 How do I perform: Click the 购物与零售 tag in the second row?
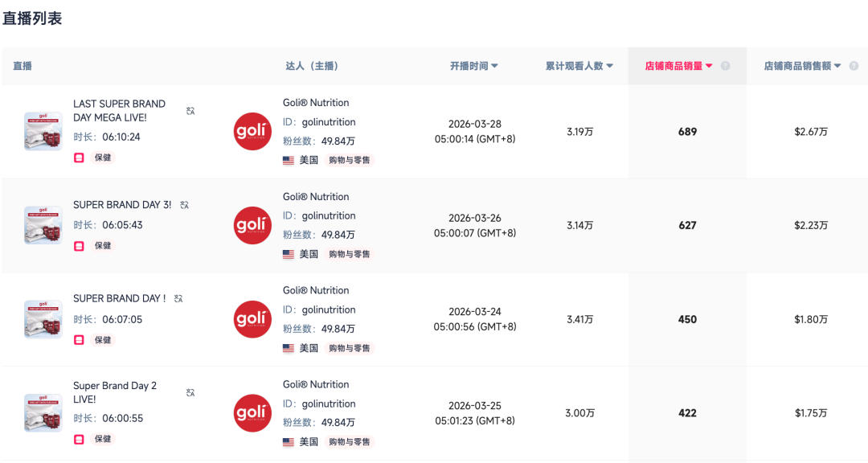349,254
